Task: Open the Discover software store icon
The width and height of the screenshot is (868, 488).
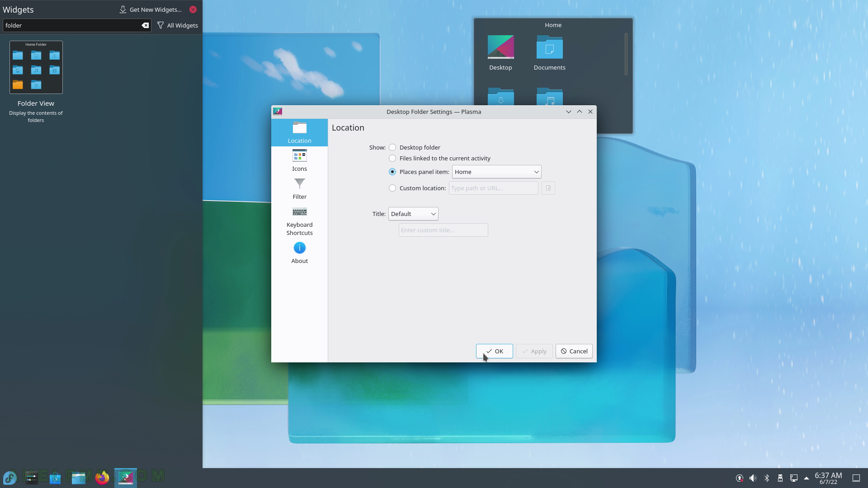Action: (55, 478)
